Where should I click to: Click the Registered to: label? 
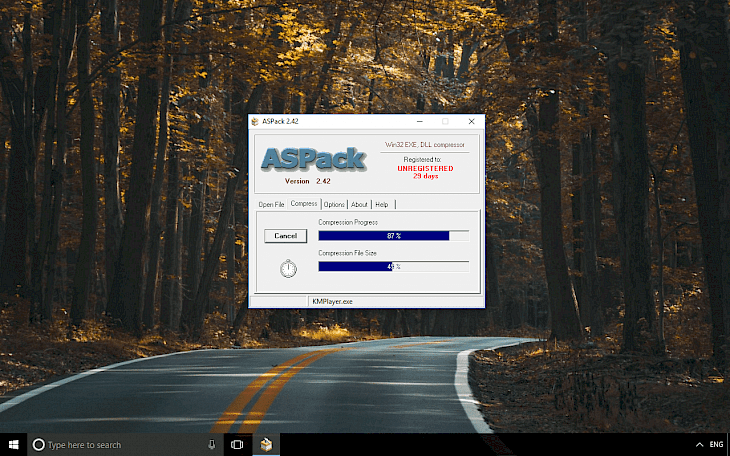[422, 159]
